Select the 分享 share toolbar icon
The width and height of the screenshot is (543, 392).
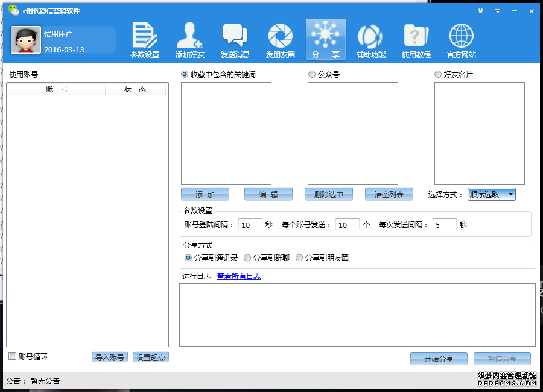tap(326, 40)
